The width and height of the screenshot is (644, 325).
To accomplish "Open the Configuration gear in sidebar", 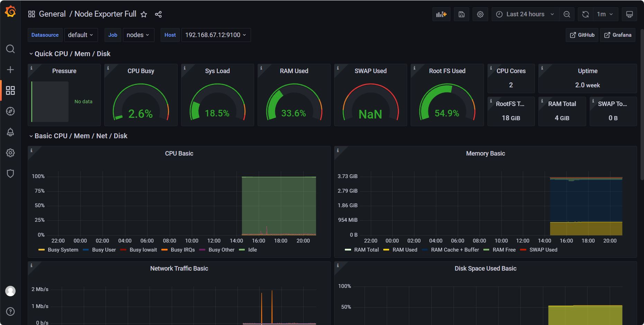I will 10,153.
